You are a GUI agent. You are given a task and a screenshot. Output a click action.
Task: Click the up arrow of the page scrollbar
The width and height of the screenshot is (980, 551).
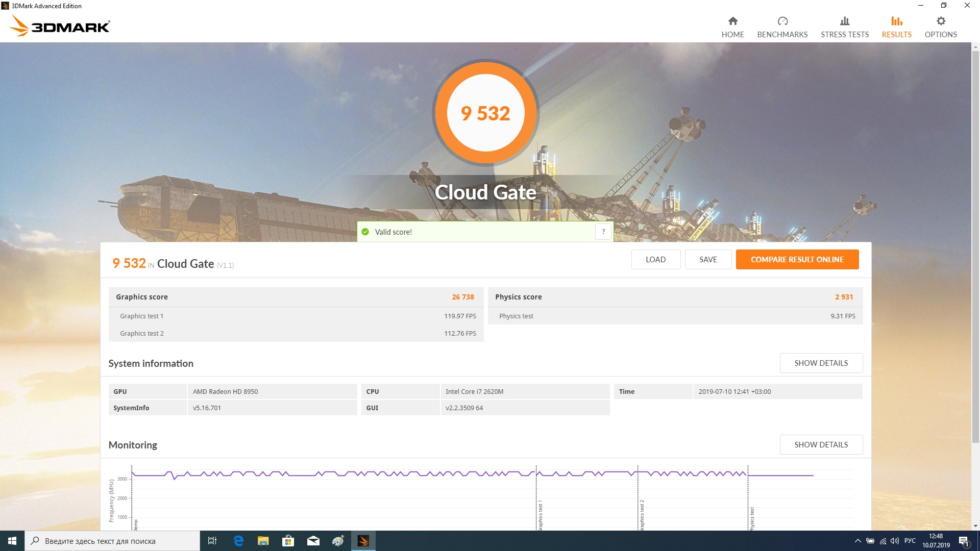point(975,47)
